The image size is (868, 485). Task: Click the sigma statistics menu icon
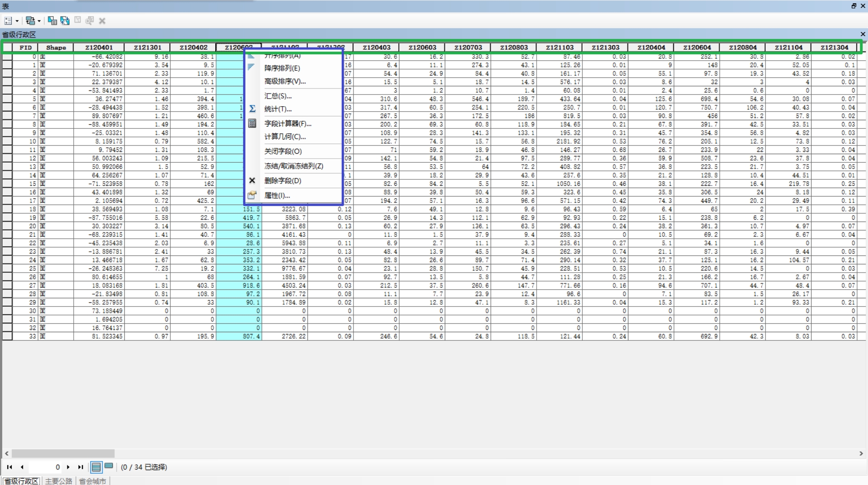click(252, 109)
